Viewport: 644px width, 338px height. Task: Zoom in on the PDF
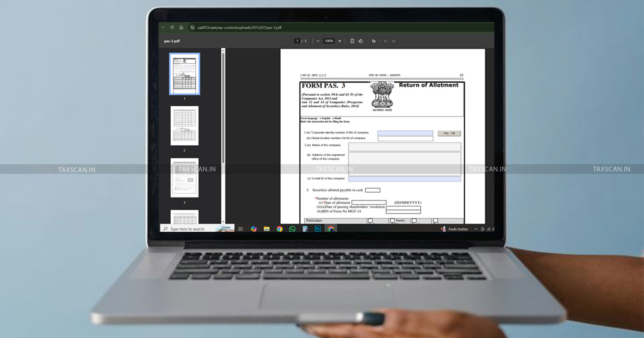click(x=340, y=41)
